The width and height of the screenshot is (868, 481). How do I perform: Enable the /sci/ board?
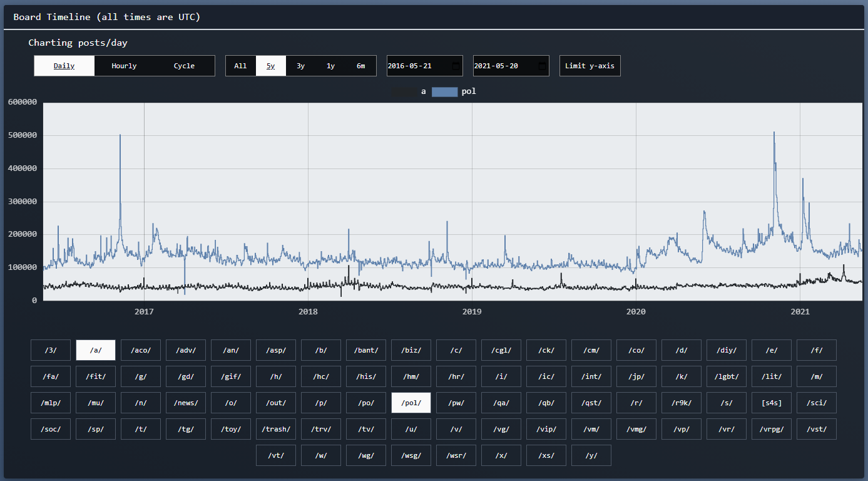(817, 403)
